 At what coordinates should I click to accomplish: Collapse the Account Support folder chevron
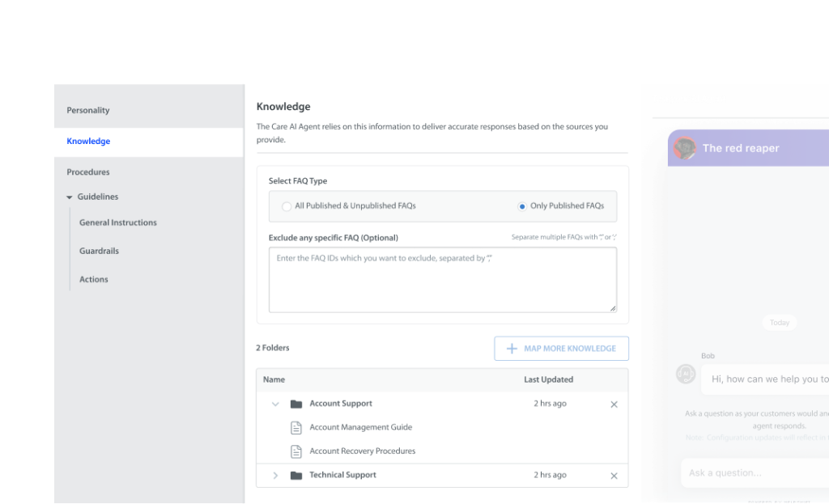[x=275, y=404]
